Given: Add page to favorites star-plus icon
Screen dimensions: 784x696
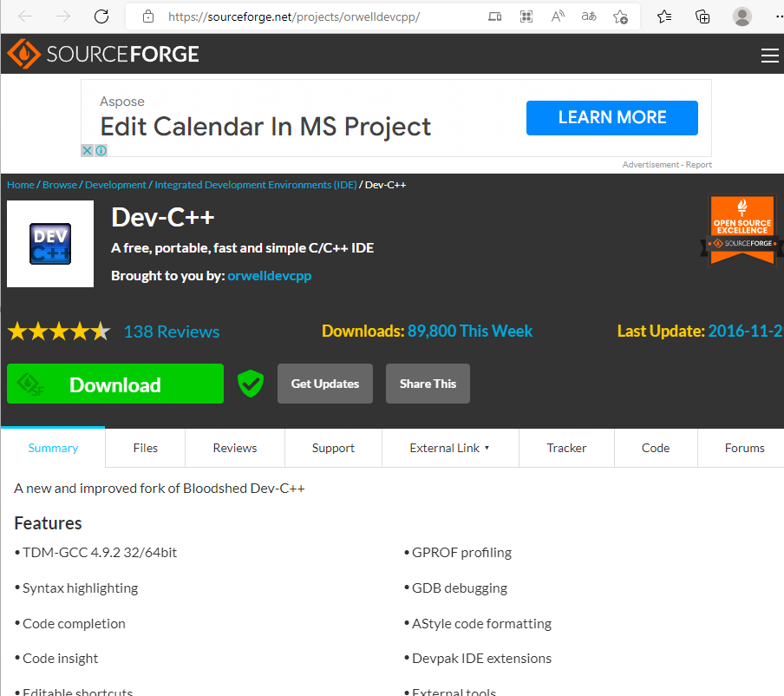Looking at the screenshot, I should coord(620,16).
